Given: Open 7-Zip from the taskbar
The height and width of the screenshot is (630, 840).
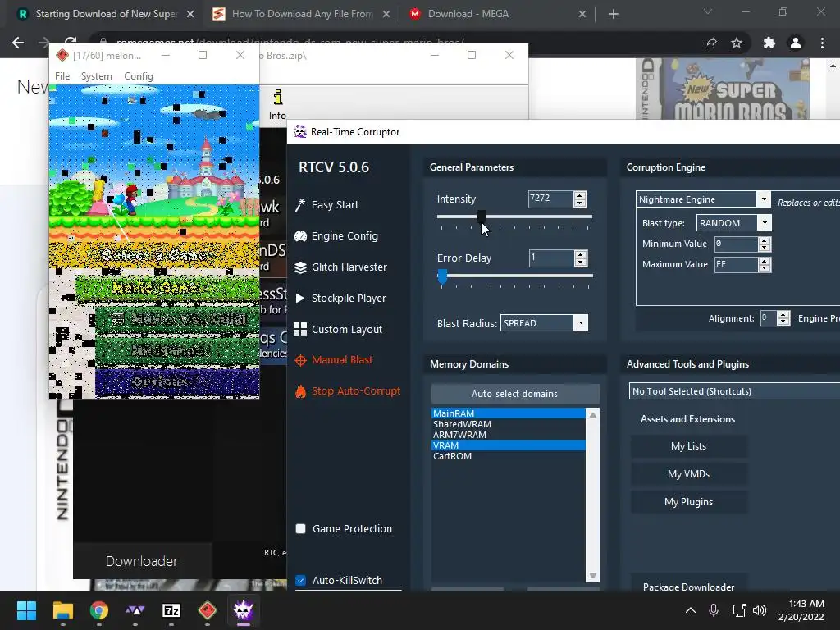Looking at the screenshot, I should pos(171,610).
